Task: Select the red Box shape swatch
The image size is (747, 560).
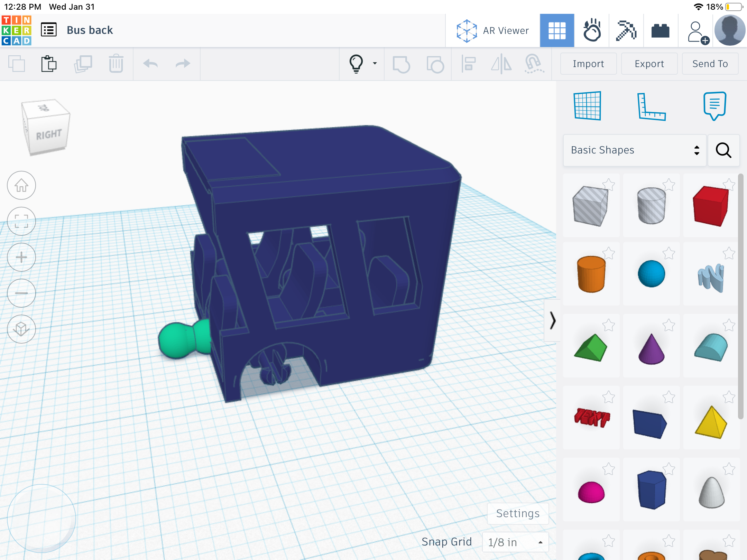Action: (710, 206)
